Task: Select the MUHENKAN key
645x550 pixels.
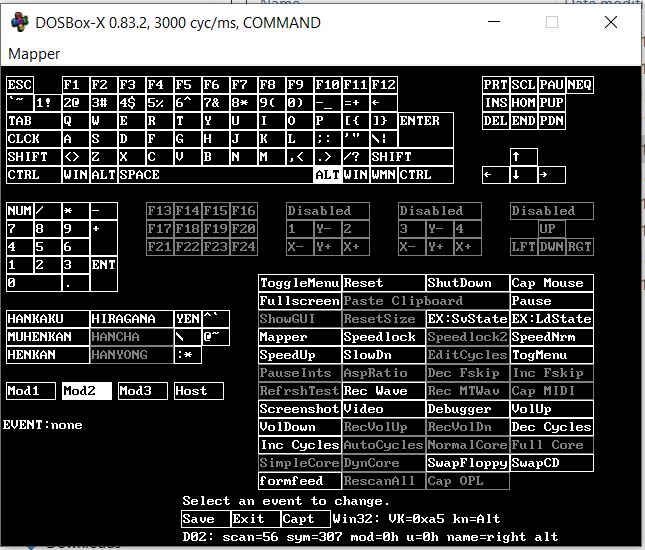Action: point(48,337)
